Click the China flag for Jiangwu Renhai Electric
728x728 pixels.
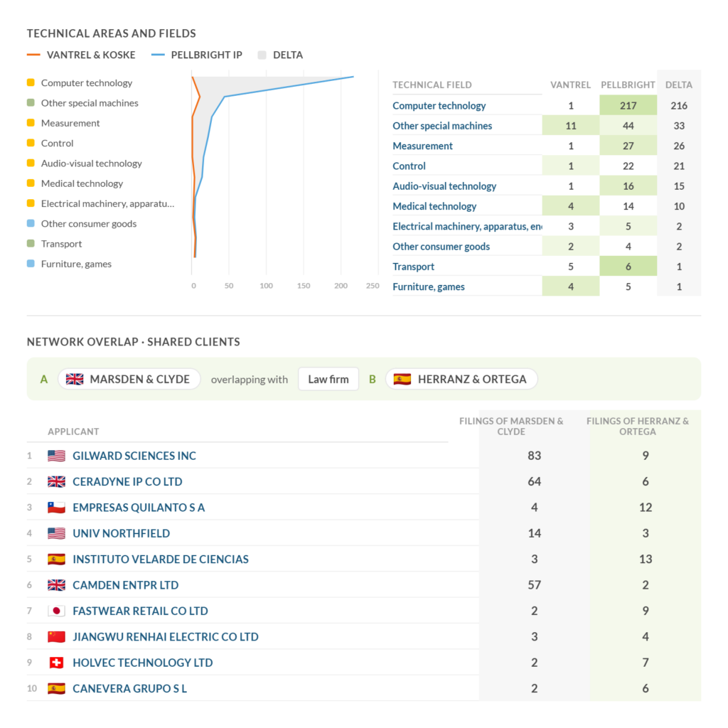coord(56,637)
